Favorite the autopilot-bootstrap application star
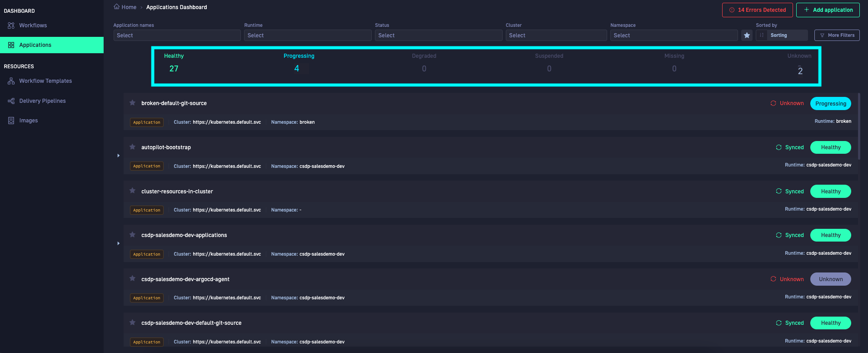Screen dimensions: 868x353 point(132,147)
